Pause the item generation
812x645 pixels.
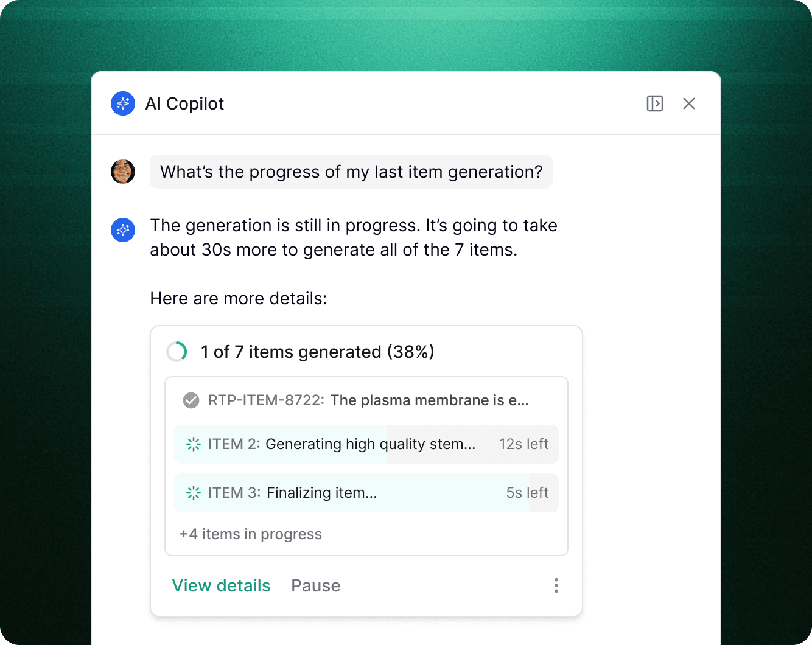(x=316, y=585)
